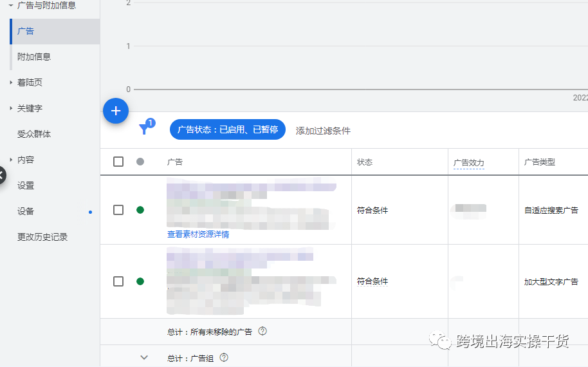
Task: Click help icon beside 总计：所有未移除的广告
Action: pos(262,331)
